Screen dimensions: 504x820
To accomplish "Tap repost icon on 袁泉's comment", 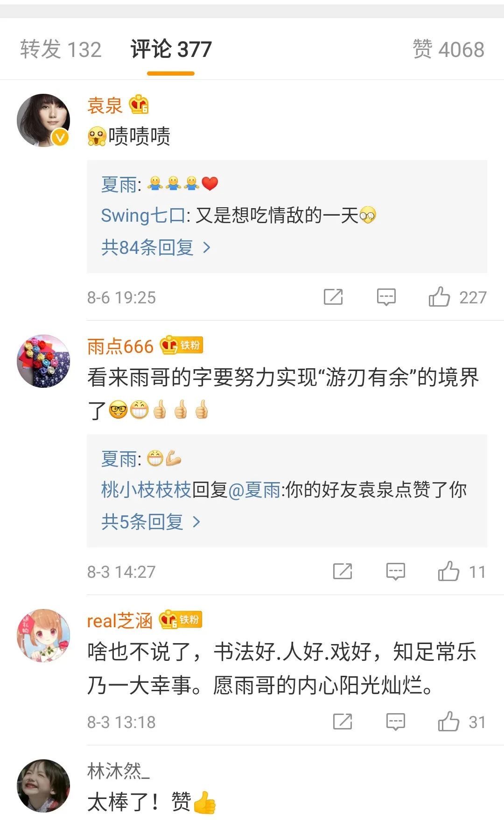I will point(333,297).
